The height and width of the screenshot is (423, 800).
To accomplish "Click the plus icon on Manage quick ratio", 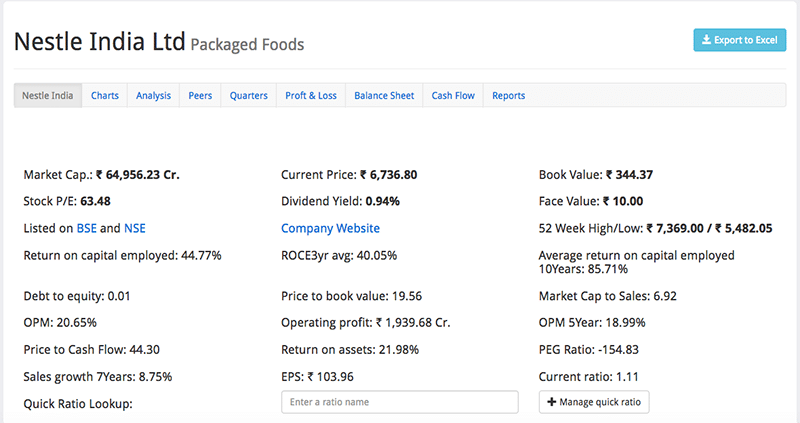I will point(552,402).
